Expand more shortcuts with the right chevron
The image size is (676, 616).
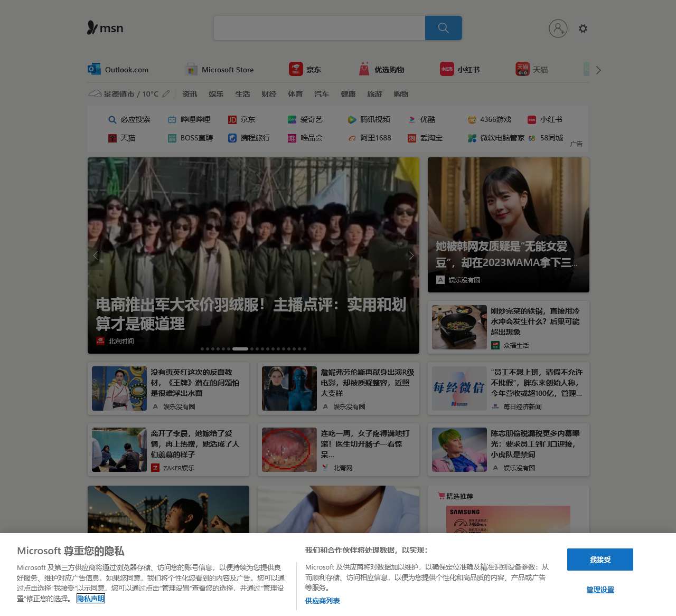[x=598, y=70]
